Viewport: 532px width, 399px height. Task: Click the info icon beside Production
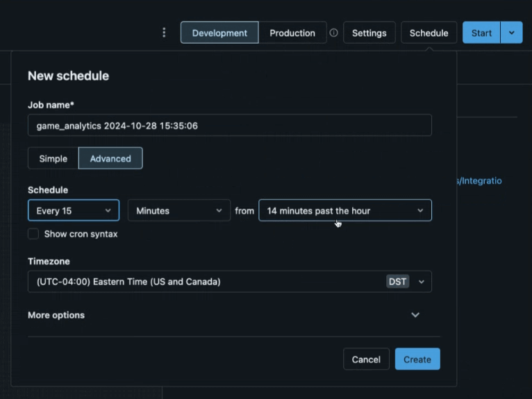(333, 33)
